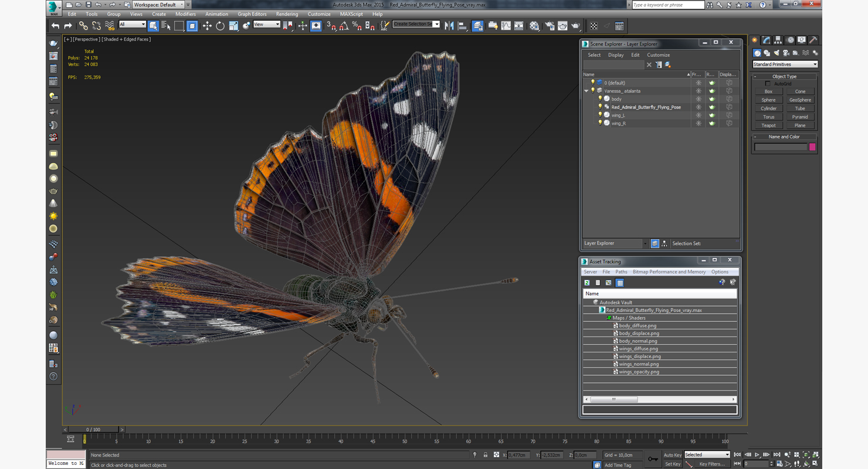Create a Teapot primitive button

coord(768,125)
